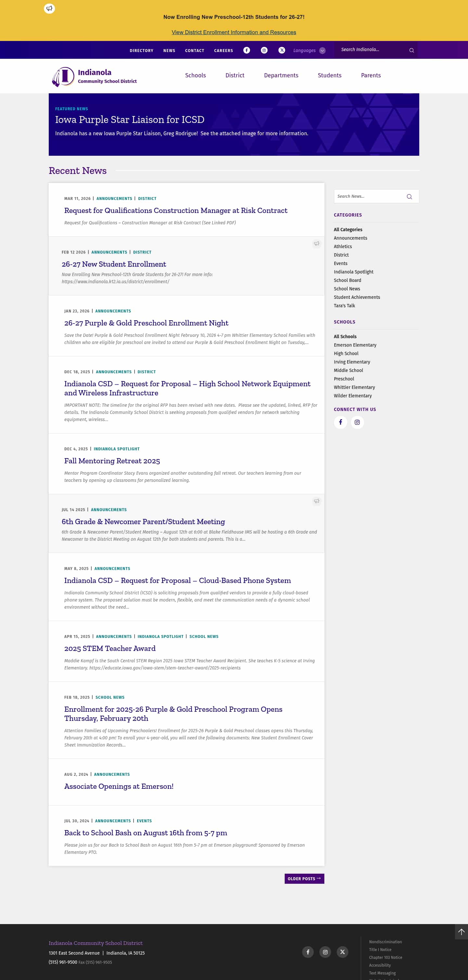The width and height of the screenshot is (468, 980).
Task: Filter news by Irving Elementary school
Action: tap(352, 362)
